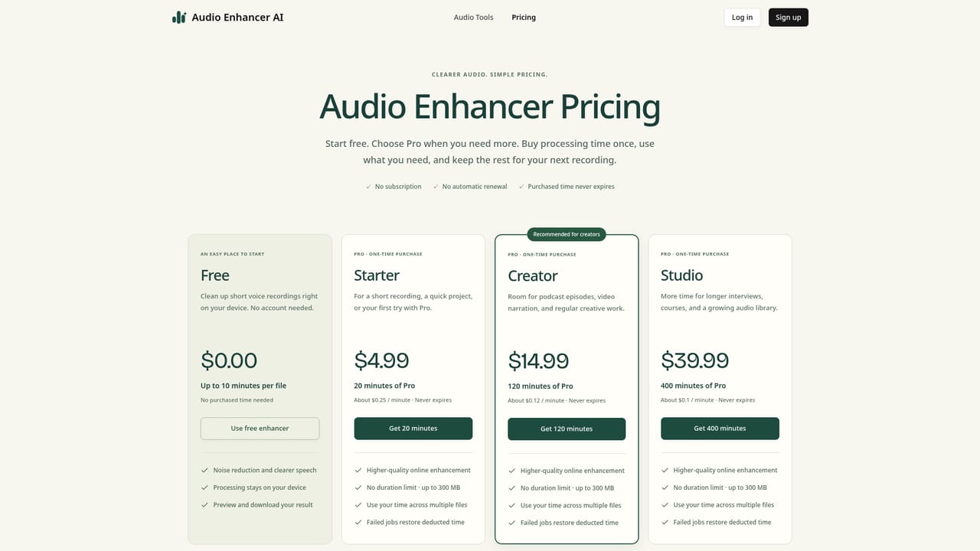Click the Audio Enhancer AI logo icon
The image size is (980, 551).
click(179, 17)
